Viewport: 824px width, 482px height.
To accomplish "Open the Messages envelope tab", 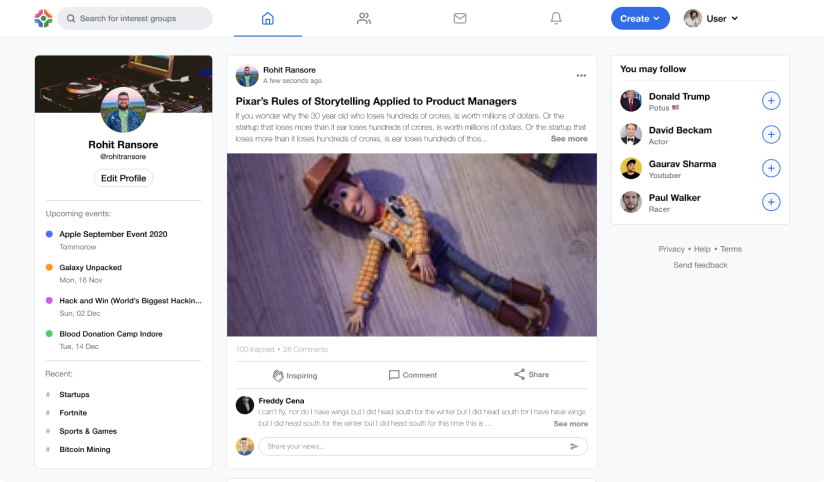I will (x=460, y=18).
